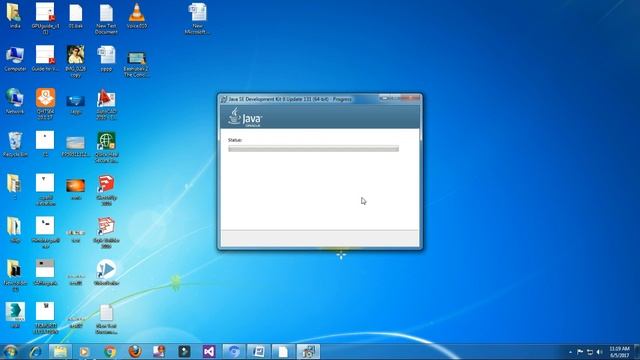
Task: Launch the orange Quick Heal icon
Action: (45, 103)
